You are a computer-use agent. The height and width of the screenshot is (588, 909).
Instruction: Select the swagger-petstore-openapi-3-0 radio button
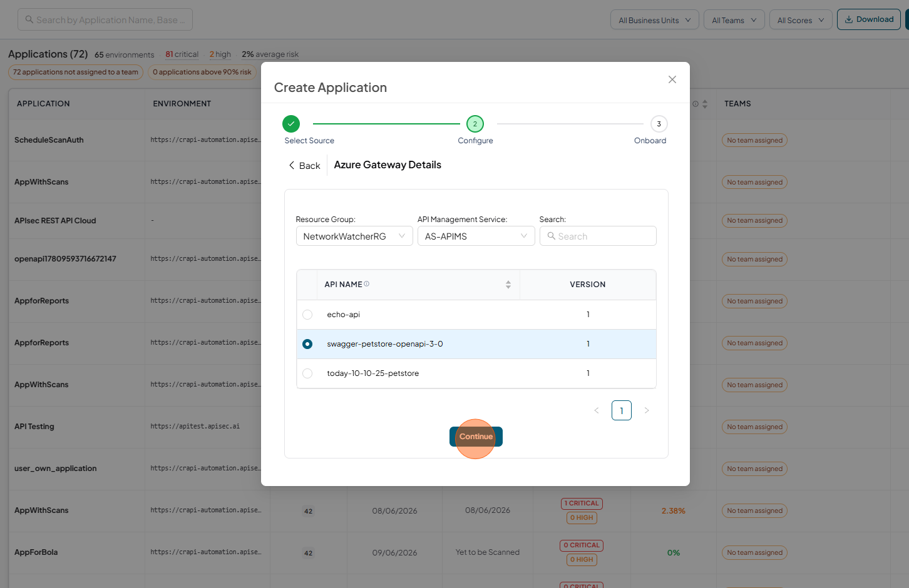pos(307,344)
